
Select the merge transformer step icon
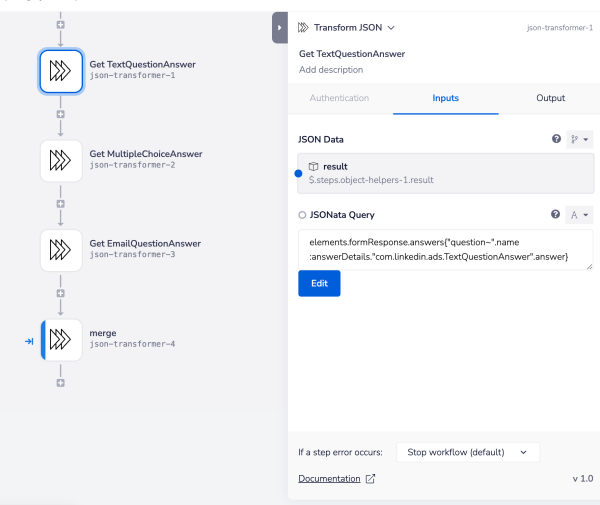click(x=61, y=338)
